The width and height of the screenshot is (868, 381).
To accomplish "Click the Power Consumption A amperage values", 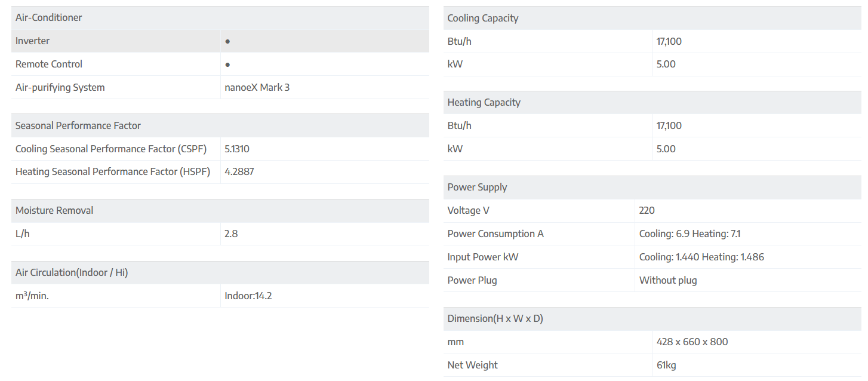I will tap(690, 234).
